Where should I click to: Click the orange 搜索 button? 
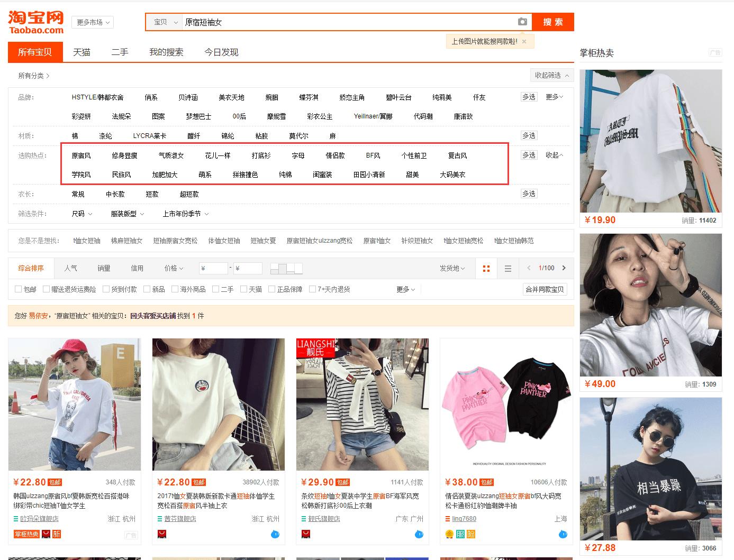point(552,22)
